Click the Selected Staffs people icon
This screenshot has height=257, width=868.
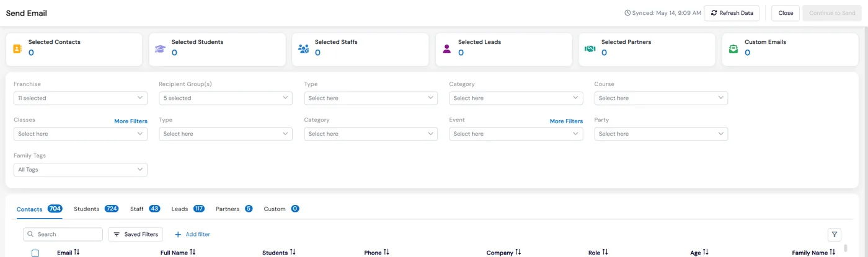tap(304, 48)
